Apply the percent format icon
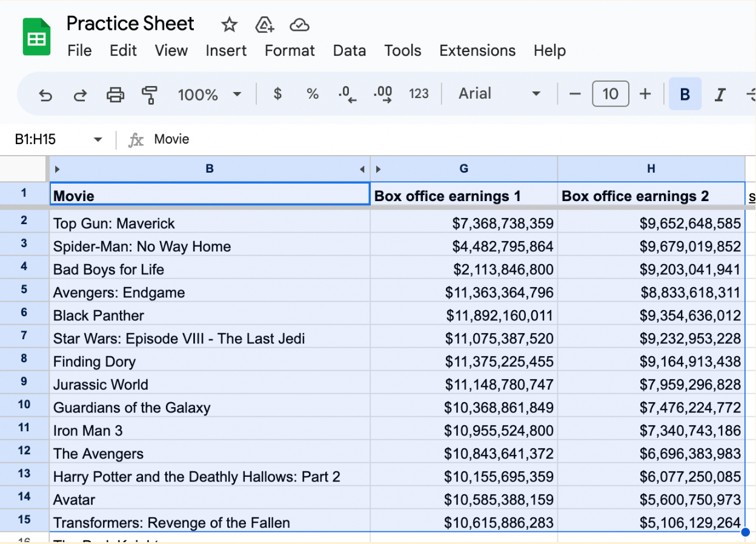Screen dimensions: 756x544 [313, 94]
